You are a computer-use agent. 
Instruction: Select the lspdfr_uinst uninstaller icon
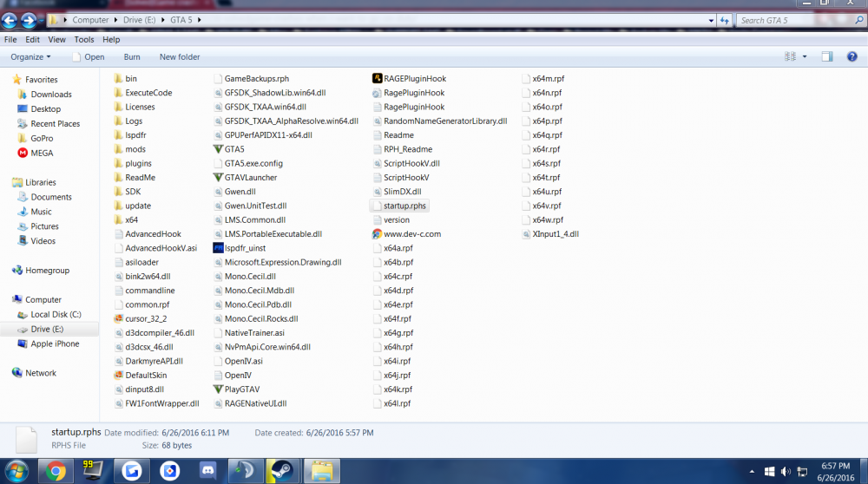(218, 248)
